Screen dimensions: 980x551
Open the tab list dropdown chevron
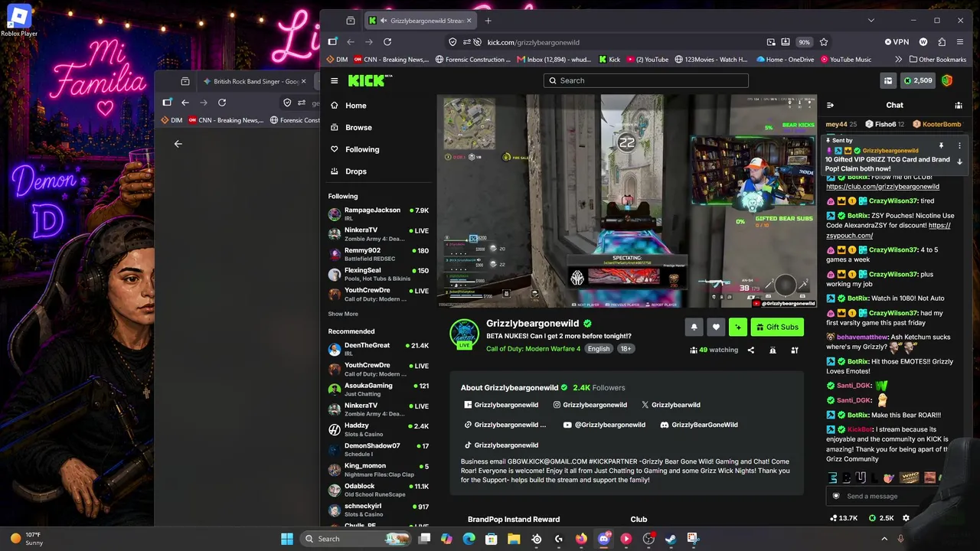pyautogui.click(x=871, y=21)
